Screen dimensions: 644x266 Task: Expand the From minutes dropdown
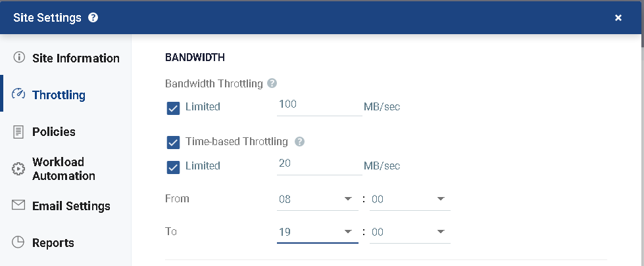(x=410, y=200)
